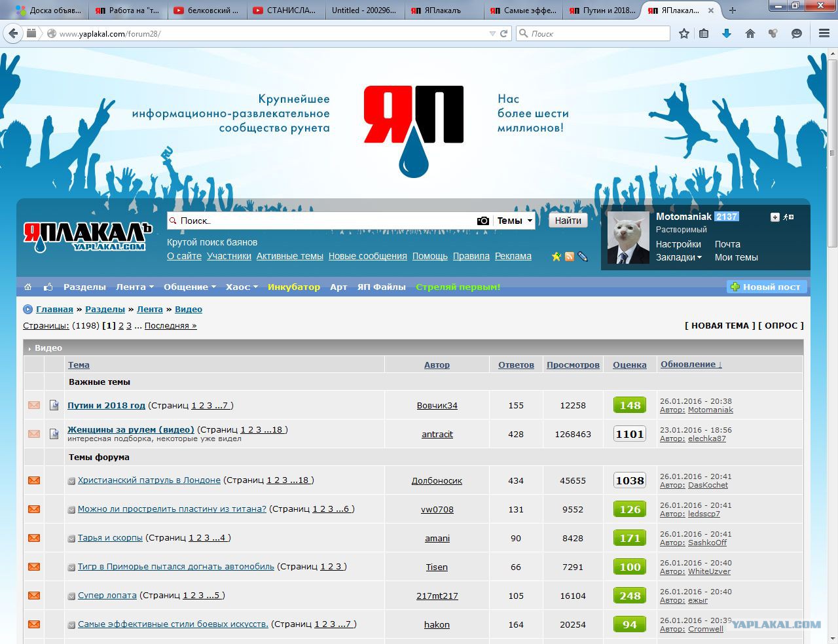Sort by the Просмотров column header

coord(573,365)
